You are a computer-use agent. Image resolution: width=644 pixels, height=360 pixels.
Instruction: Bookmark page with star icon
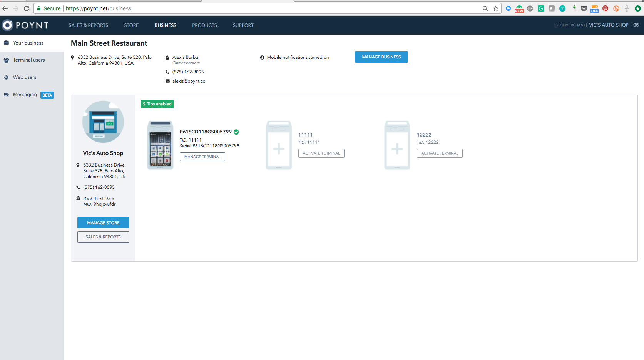coord(496,8)
